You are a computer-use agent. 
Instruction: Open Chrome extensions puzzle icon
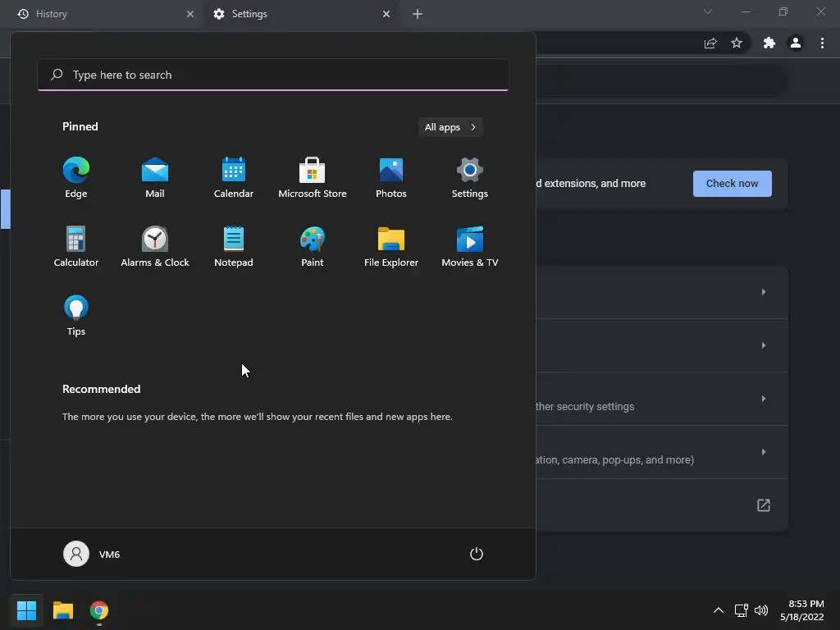coord(769,43)
